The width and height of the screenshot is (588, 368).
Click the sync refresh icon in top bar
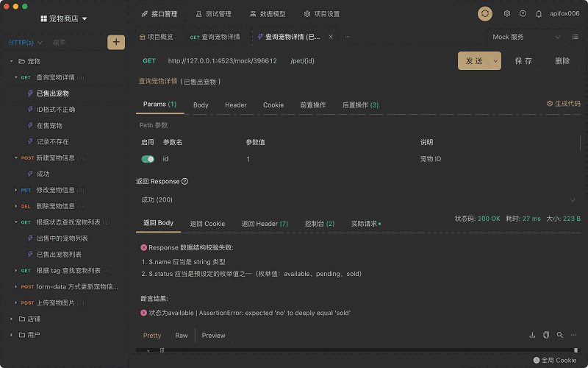pos(485,14)
